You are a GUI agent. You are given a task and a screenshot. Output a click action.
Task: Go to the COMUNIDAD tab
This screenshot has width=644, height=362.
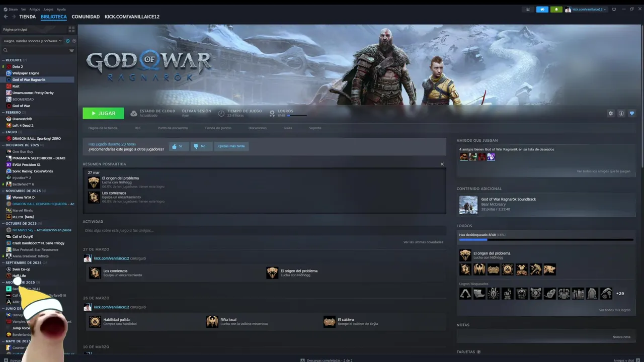point(86,17)
